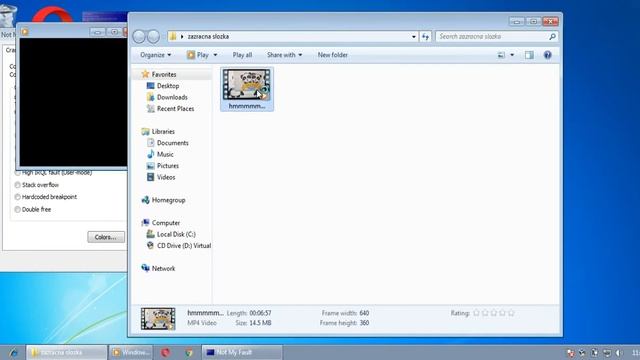The height and width of the screenshot is (360, 640).
Task: Open Recent Places in sidebar
Action: pos(175,109)
